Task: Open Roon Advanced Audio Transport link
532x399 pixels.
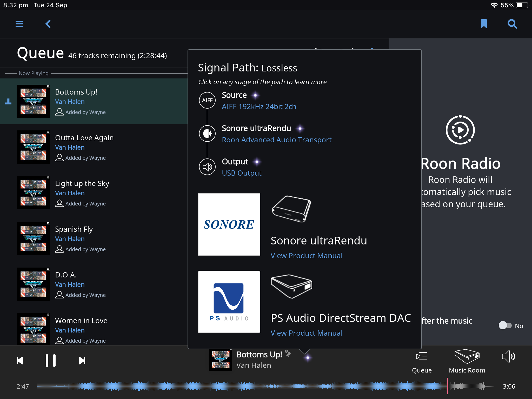Action: click(x=277, y=140)
